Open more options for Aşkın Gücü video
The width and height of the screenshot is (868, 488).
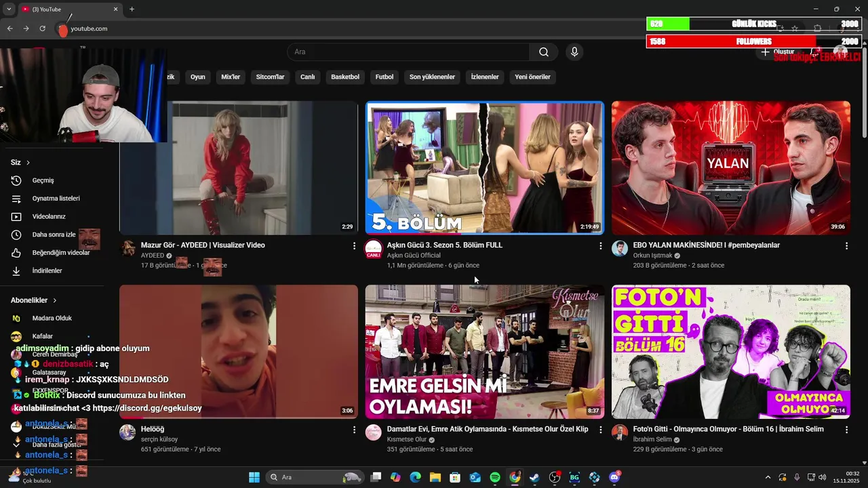pyautogui.click(x=600, y=246)
